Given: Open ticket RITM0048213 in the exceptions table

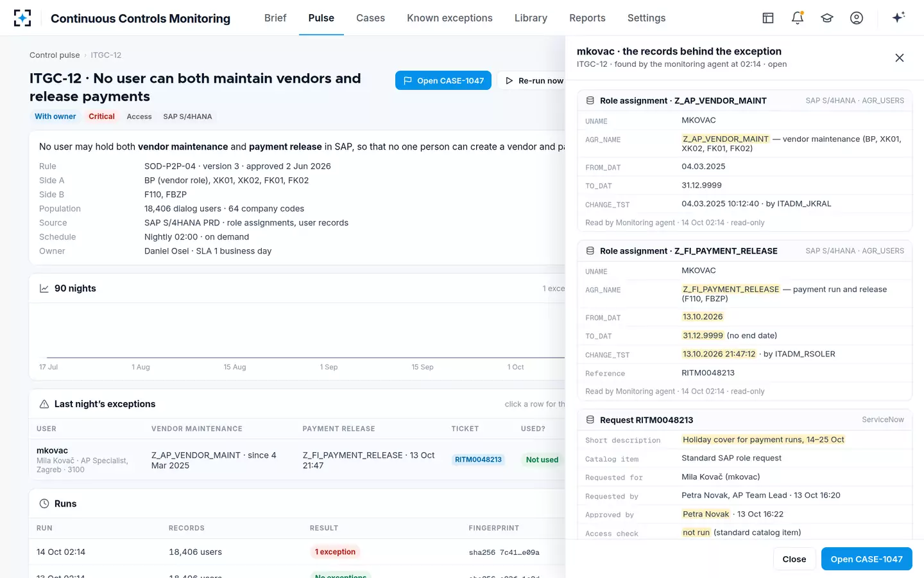Looking at the screenshot, I should pos(478,460).
